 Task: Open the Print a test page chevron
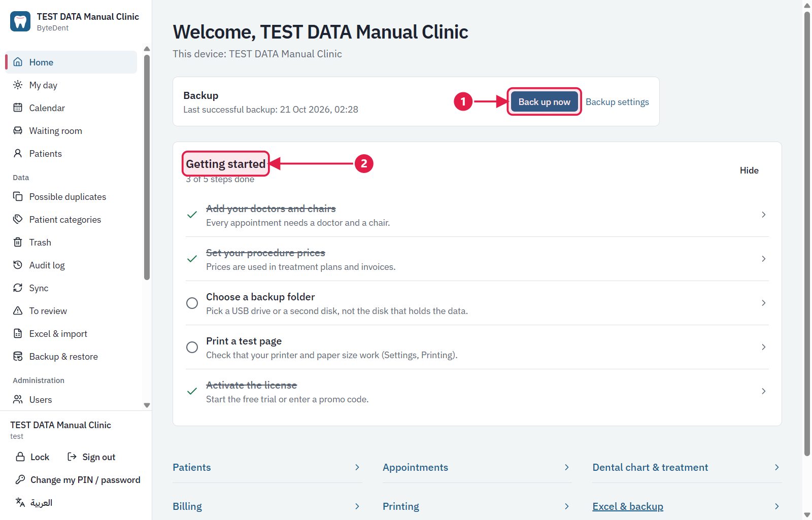point(763,347)
